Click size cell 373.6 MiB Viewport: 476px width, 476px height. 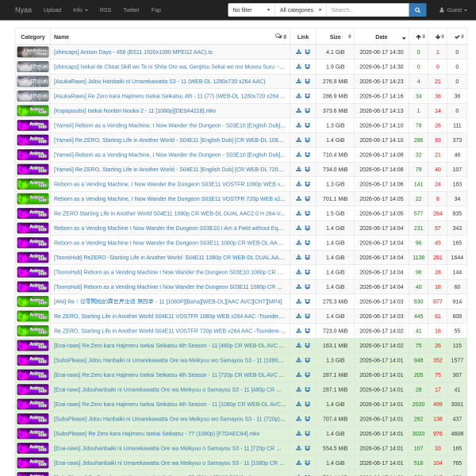click(335, 110)
